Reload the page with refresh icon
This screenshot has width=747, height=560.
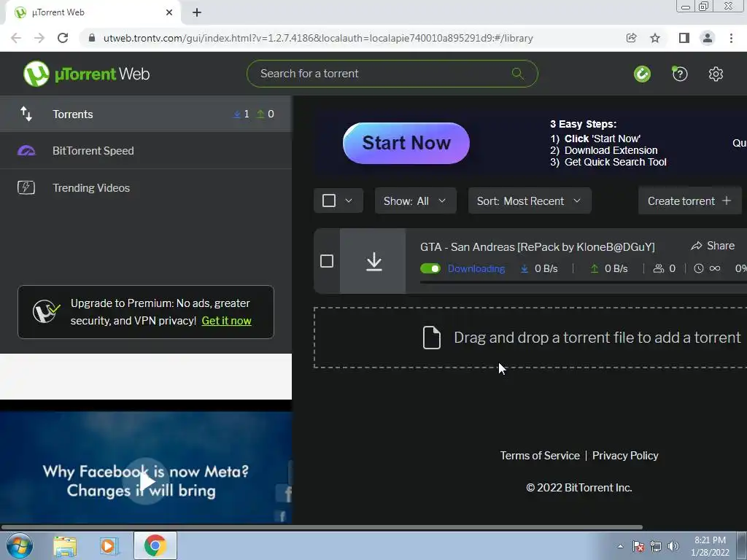pos(63,38)
